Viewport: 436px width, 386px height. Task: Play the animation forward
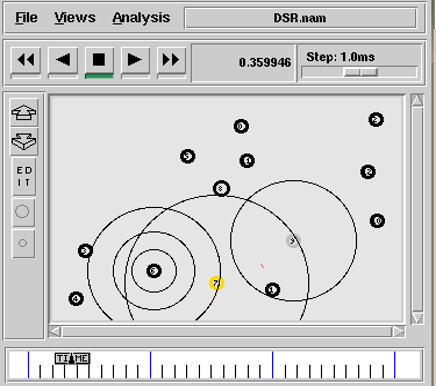135,61
